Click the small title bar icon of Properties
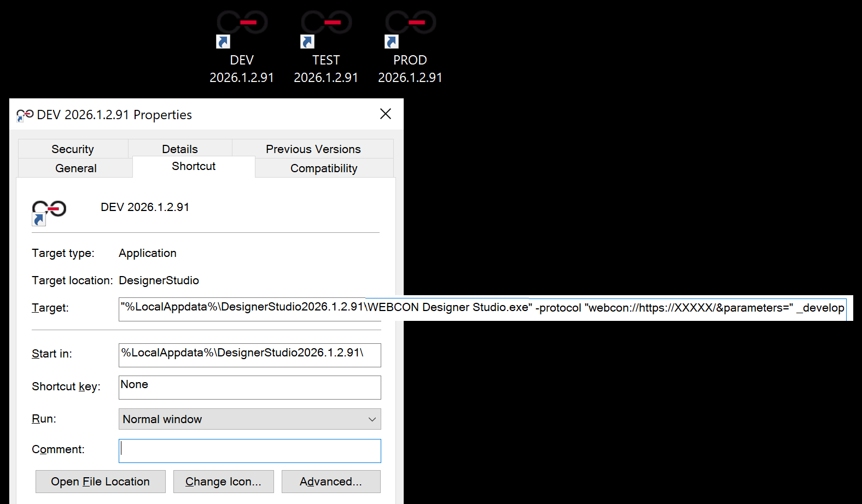 pyautogui.click(x=25, y=115)
